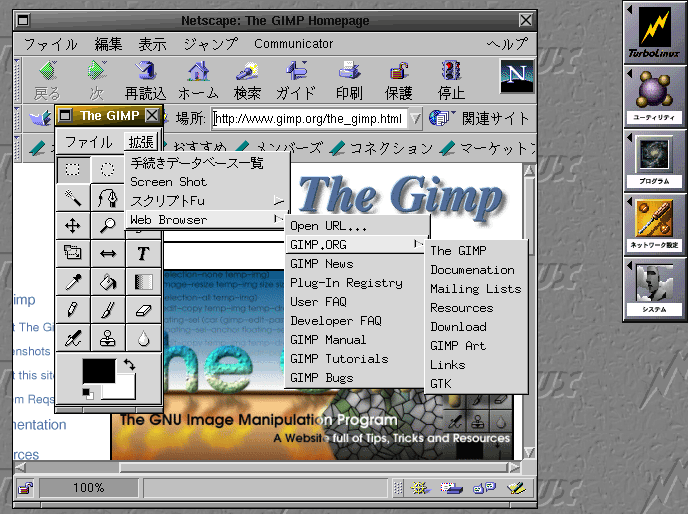This screenshot has height=514, width=688.
Task: Pick the Move tool in GIMP toolbox
Action: 73,226
